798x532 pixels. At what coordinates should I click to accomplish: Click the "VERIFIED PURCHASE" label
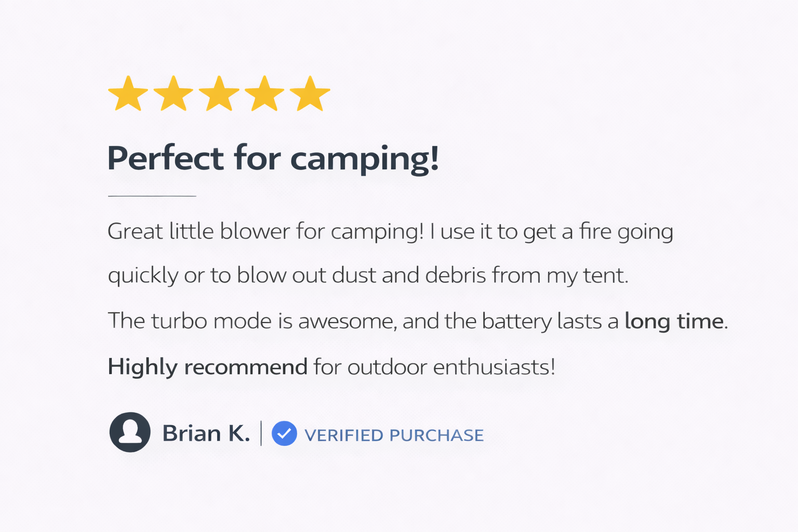coord(394,435)
